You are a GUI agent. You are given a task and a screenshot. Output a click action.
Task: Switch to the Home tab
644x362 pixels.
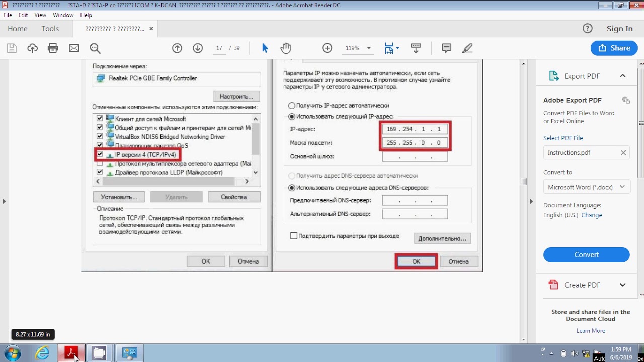(18, 29)
